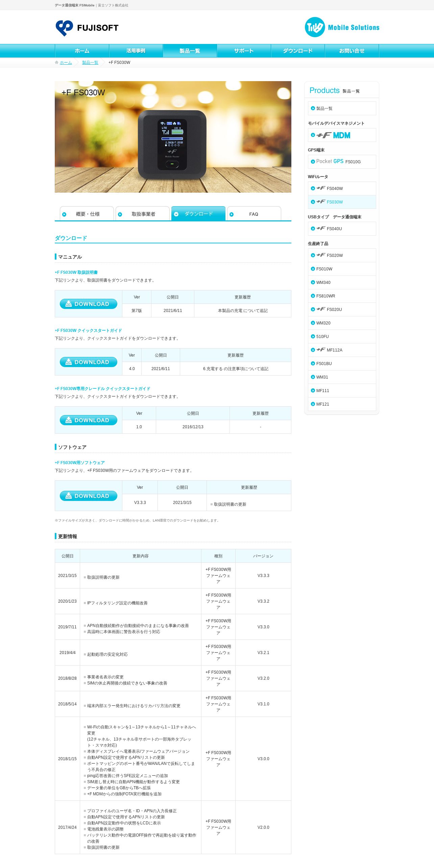This screenshot has width=434, height=868.
Task: Click the 製品一覧 breadcrumb link
Action: click(90, 63)
